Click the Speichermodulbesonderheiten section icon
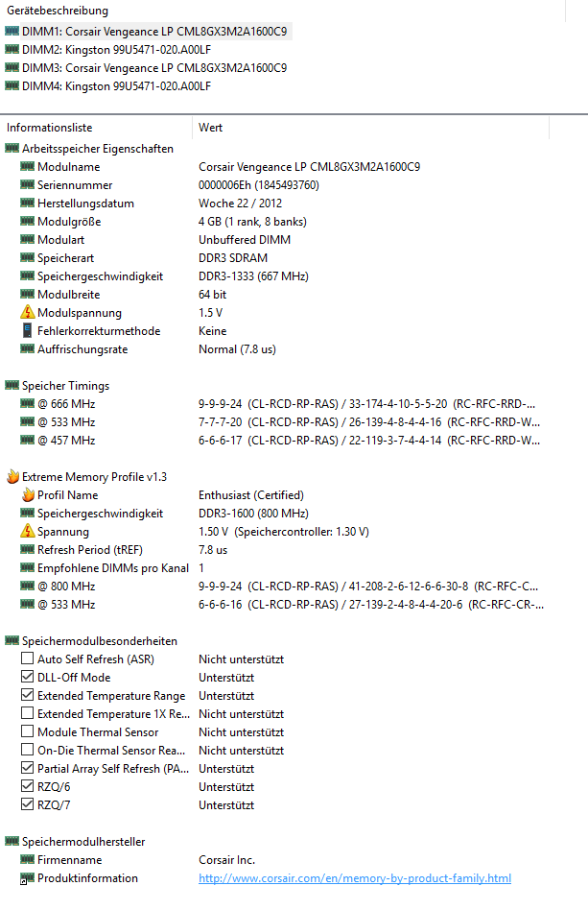Screen dimensions: 588x910 pyautogui.click(x=12, y=640)
